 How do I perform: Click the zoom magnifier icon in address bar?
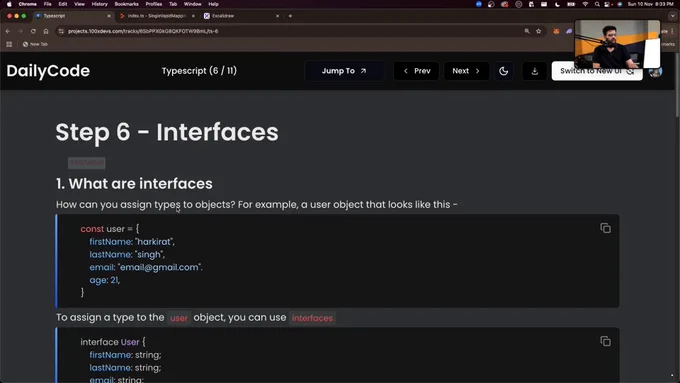point(527,31)
